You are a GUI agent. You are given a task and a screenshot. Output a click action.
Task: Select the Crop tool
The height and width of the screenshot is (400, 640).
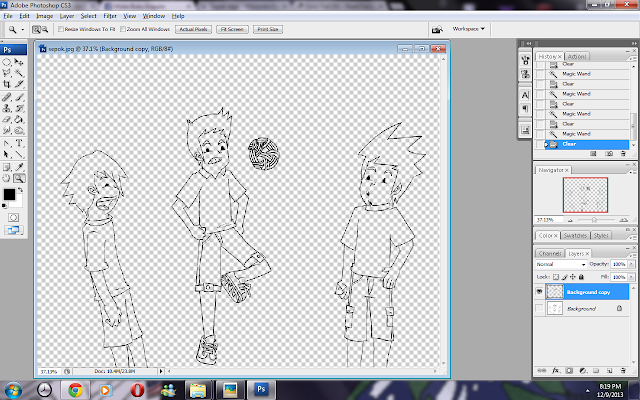click(x=7, y=84)
